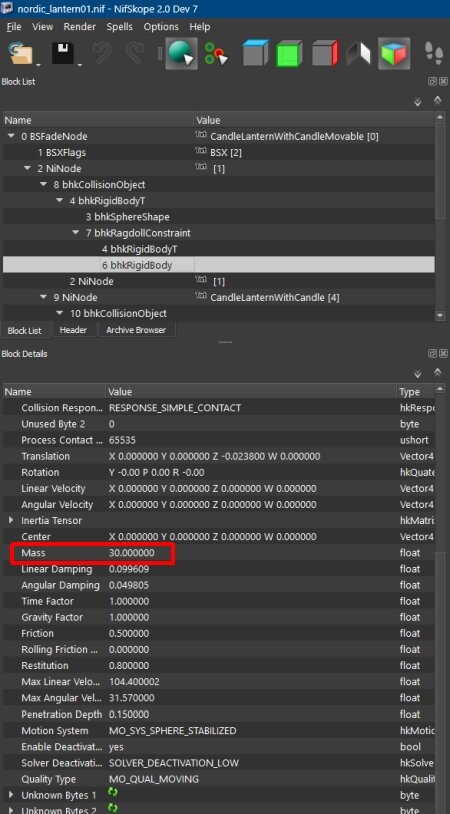Click the Load file folder icon
450x814 pixels.
[x=20, y=53]
